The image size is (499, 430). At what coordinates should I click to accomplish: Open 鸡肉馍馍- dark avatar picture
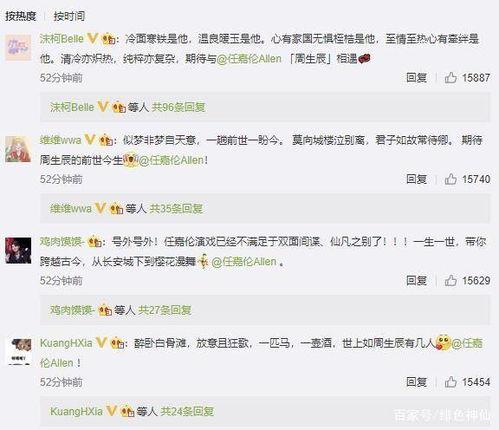click(x=18, y=251)
